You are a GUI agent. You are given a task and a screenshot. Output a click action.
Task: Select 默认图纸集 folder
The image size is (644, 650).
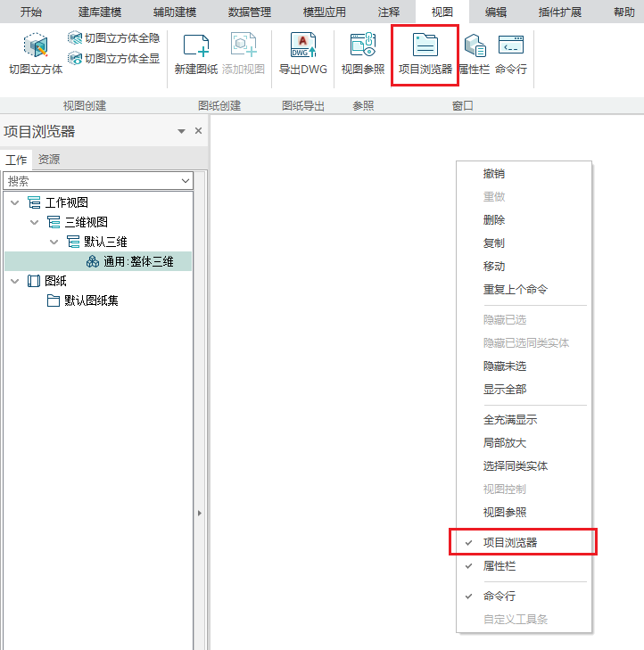(x=91, y=300)
